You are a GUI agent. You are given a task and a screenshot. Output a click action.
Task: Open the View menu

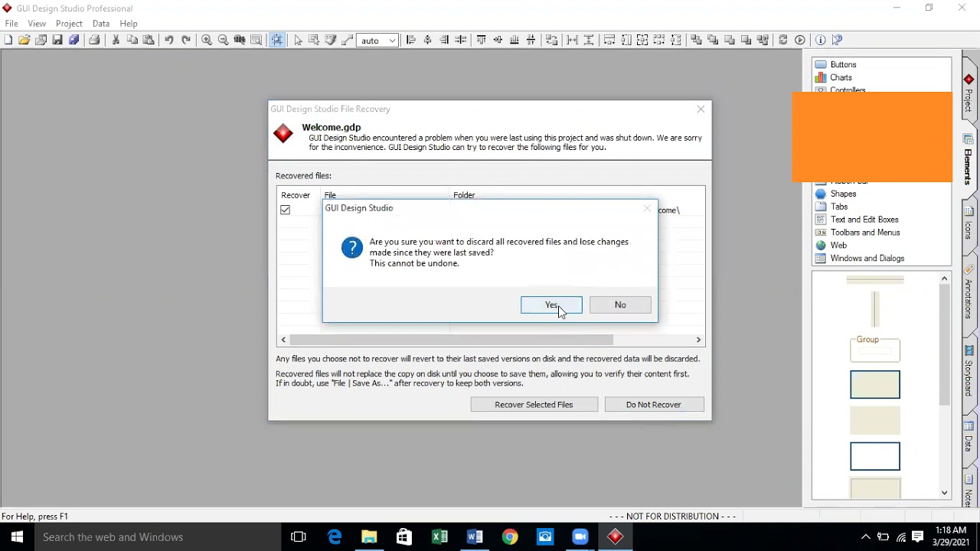[x=37, y=24]
